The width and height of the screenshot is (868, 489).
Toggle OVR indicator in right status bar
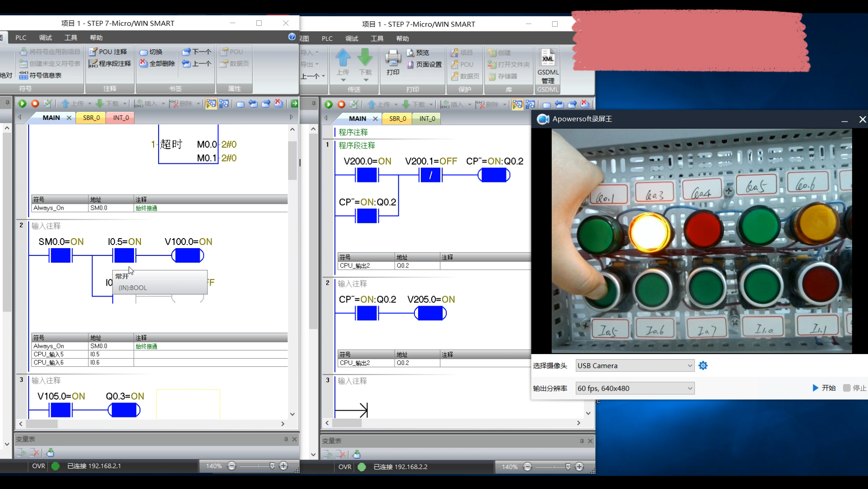pyautogui.click(x=345, y=467)
